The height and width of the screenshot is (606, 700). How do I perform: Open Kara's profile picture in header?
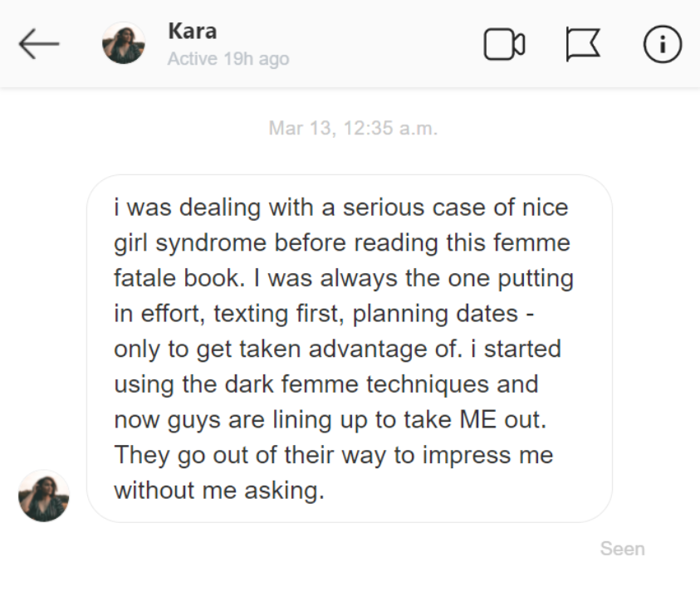124,44
